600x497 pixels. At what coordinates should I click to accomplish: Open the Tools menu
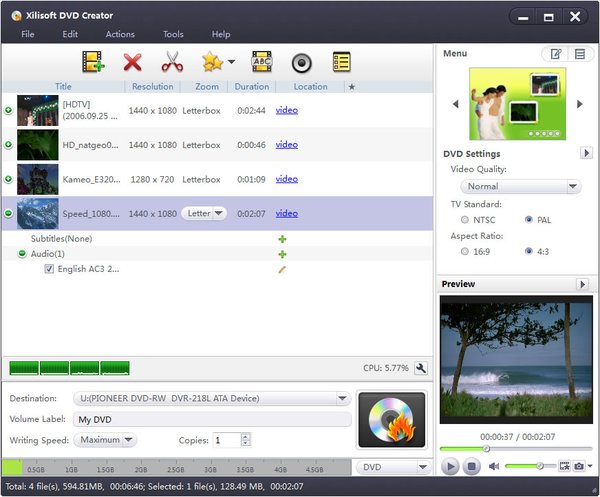[x=173, y=34]
